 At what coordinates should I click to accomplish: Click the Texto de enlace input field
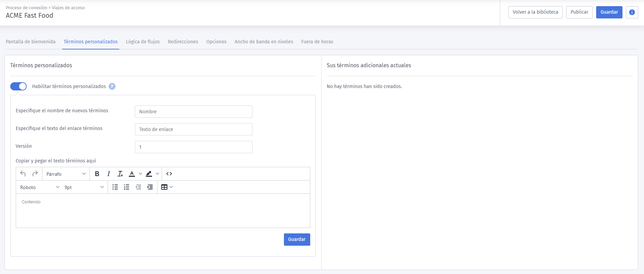tap(194, 129)
